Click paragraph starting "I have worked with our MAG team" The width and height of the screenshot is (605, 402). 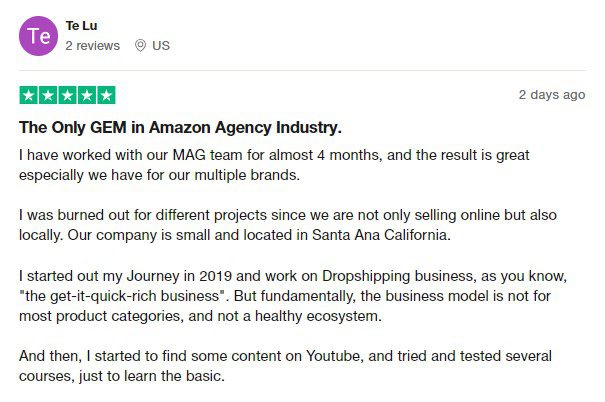click(x=274, y=165)
